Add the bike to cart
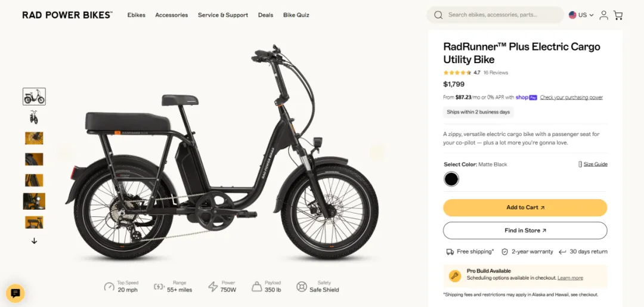This screenshot has height=307, width=644. pos(525,207)
